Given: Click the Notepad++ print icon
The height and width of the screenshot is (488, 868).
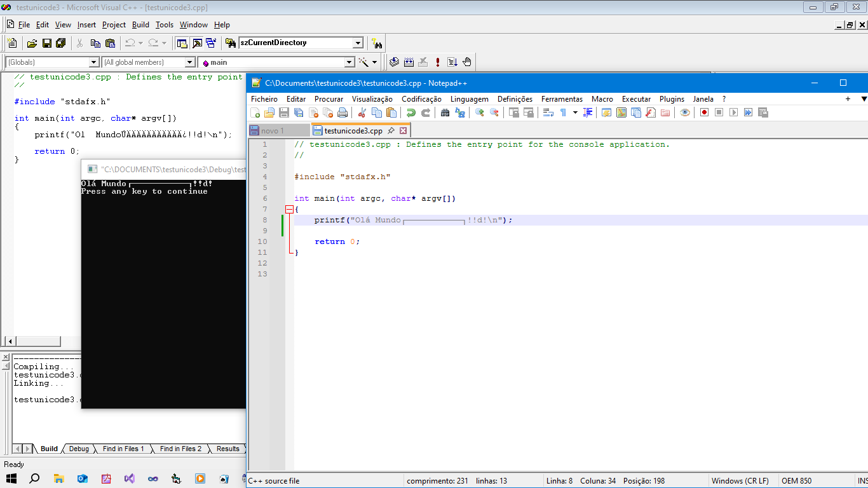Looking at the screenshot, I should [342, 112].
